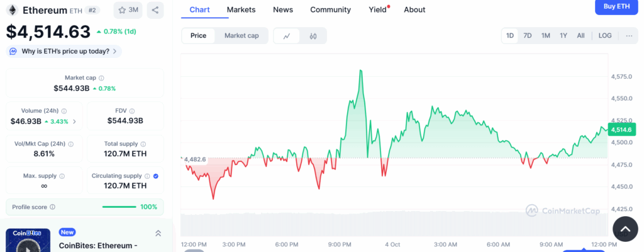This screenshot has width=644, height=252.
Task: Click the Max. supply info icon
Action: 62,176
